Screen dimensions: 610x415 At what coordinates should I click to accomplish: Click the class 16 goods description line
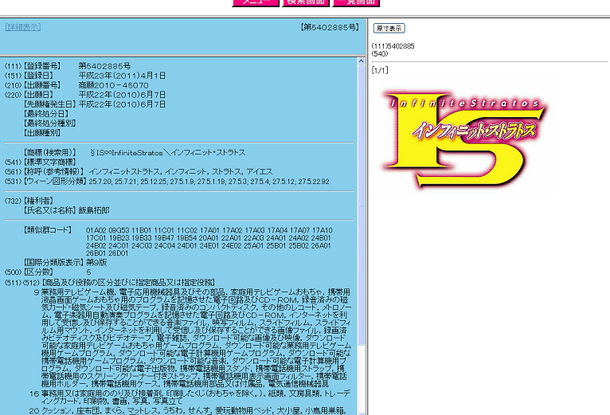(196, 397)
